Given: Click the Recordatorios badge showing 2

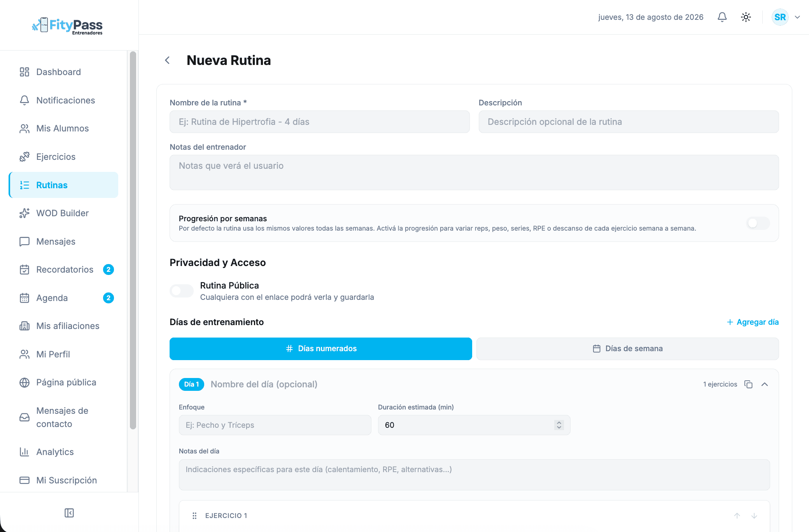Looking at the screenshot, I should (109, 269).
